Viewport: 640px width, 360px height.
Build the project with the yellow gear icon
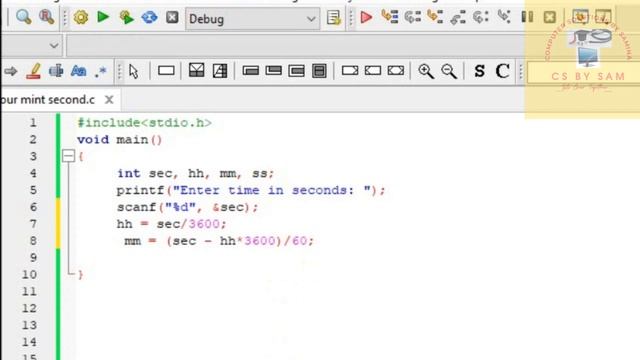point(81,18)
